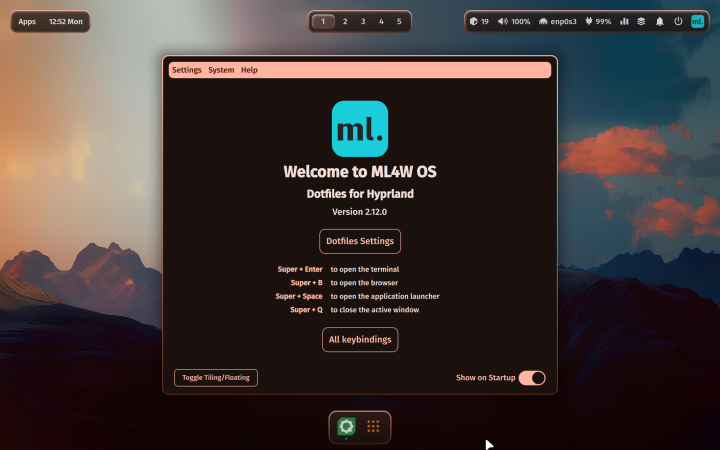Click the stacked layers icon in top bar
This screenshot has height=450, width=720.
[641, 22]
